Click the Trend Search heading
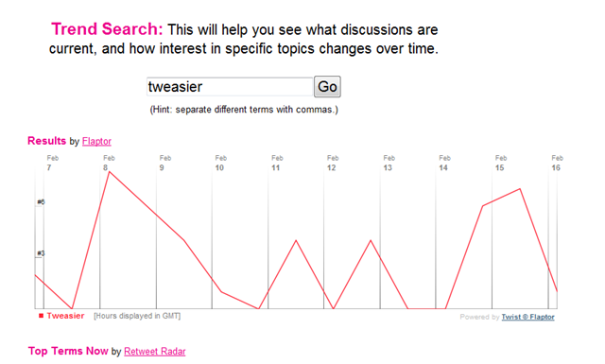605x364 pixels. [107, 29]
